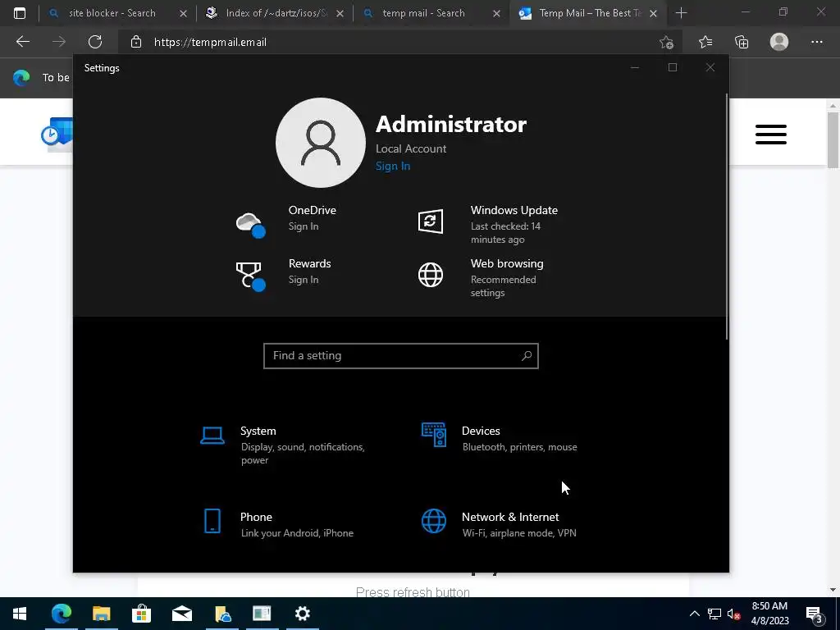Click the Settings gear on the taskbar

pos(303,614)
